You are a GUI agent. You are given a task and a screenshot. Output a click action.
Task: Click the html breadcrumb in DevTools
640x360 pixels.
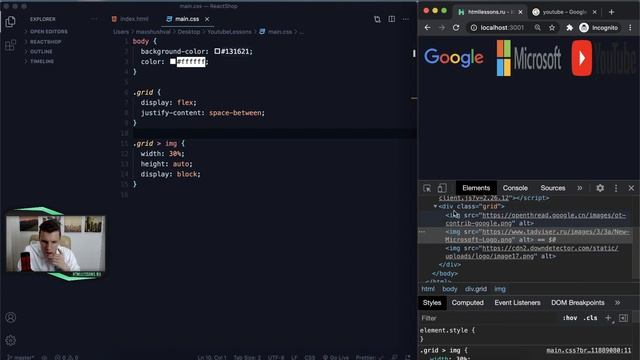pos(428,289)
